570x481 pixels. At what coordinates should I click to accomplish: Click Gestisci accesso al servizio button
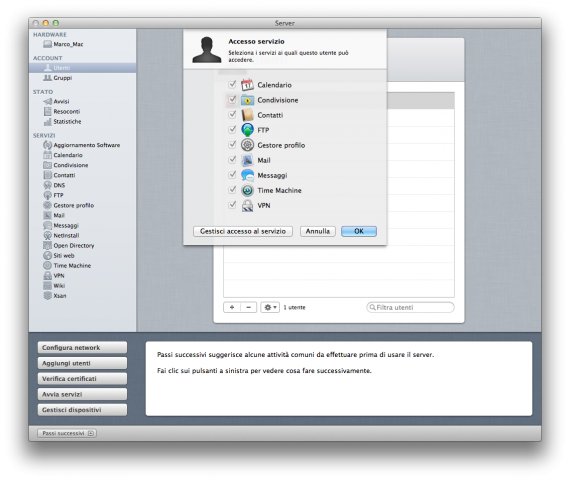click(243, 231)
